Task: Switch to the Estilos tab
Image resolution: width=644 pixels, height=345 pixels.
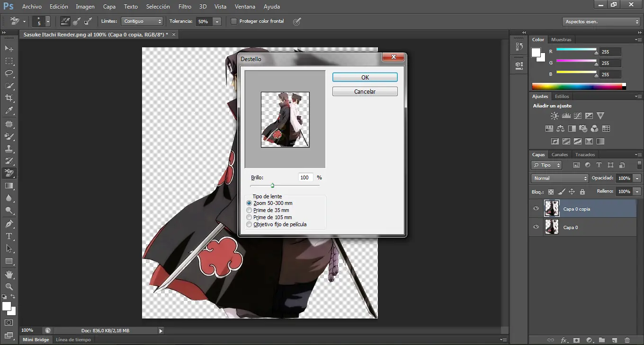Action: click(562, 97)
